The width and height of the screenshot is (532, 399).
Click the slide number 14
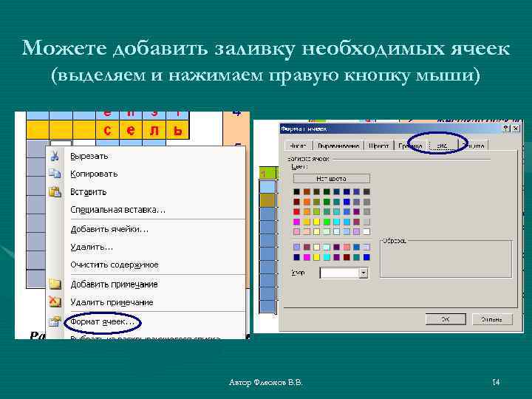496,382
